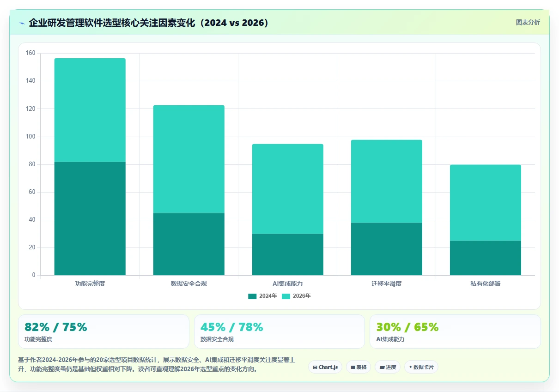The image size is (559, 392).
Task: Click the y-axis value 120
Action: [30, 109]
